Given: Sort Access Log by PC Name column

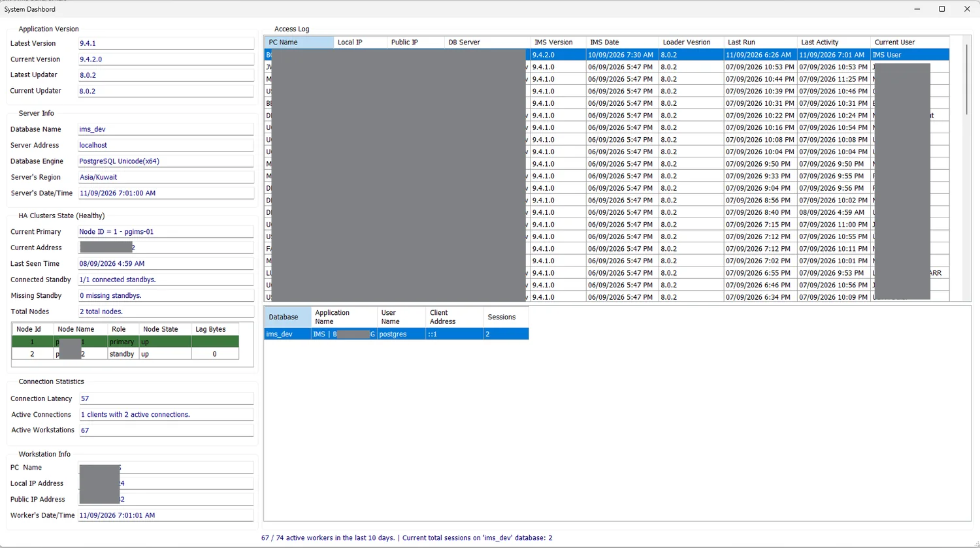Looking at the screenshot, I should (x=299, y=42).
